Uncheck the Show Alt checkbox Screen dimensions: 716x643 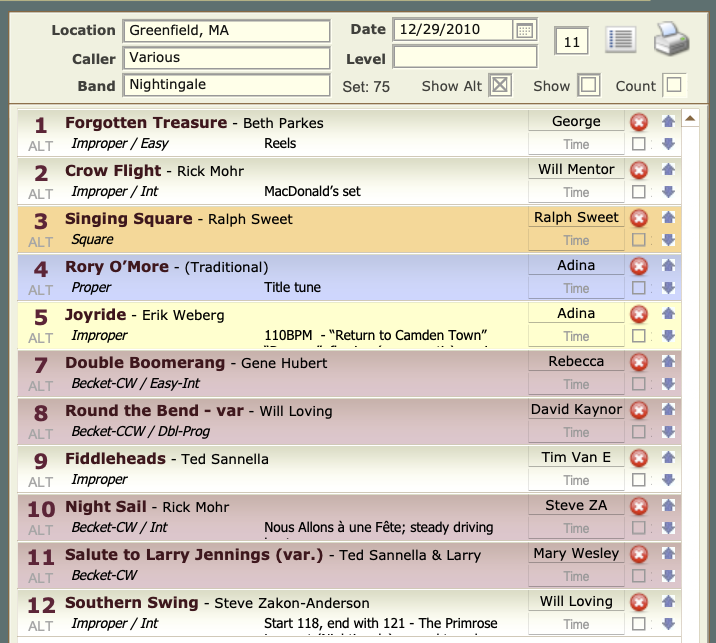coord(500,86)
